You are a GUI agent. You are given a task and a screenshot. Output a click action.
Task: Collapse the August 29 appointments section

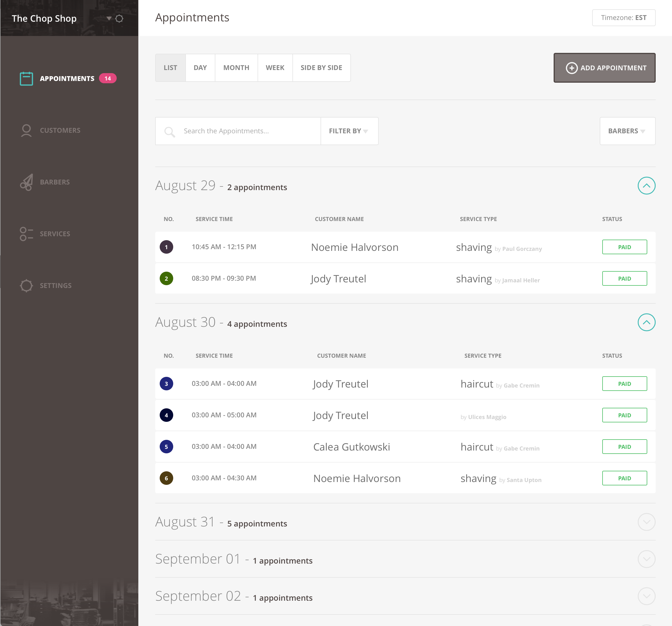[x=646, y=186]
